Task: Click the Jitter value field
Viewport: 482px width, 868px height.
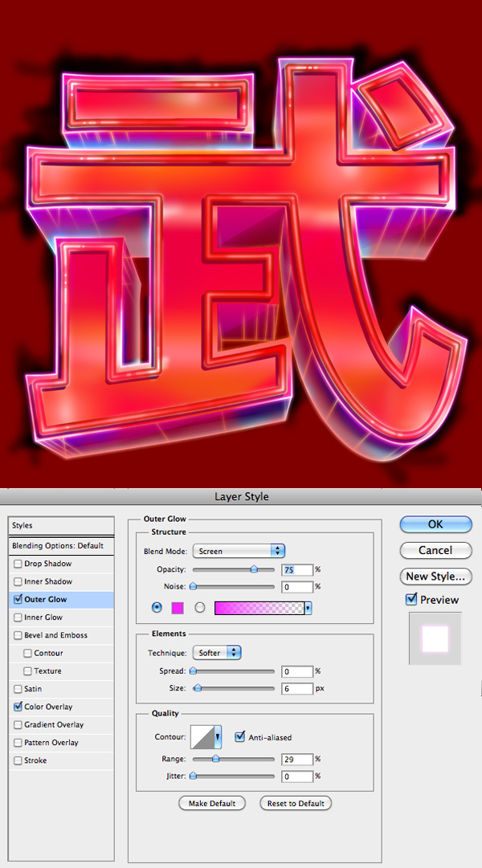Action: click(297, 776)
